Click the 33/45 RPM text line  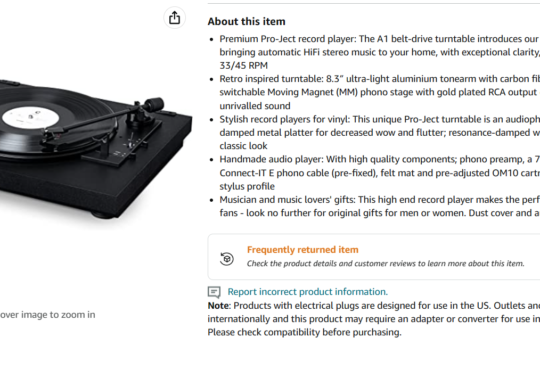click(243, 65)
